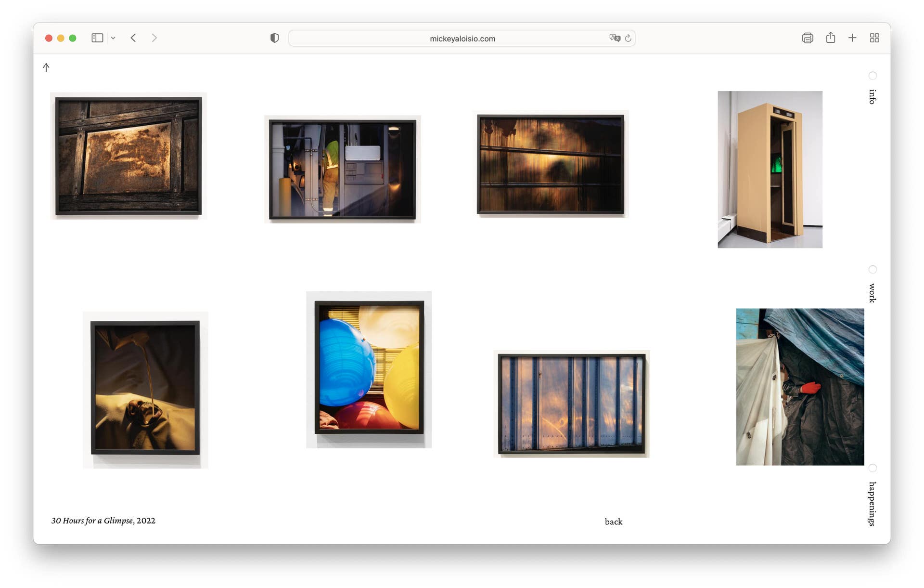924x588 pixels.
Task: Open the privacy report shield icon
Action: pos(274,38)
